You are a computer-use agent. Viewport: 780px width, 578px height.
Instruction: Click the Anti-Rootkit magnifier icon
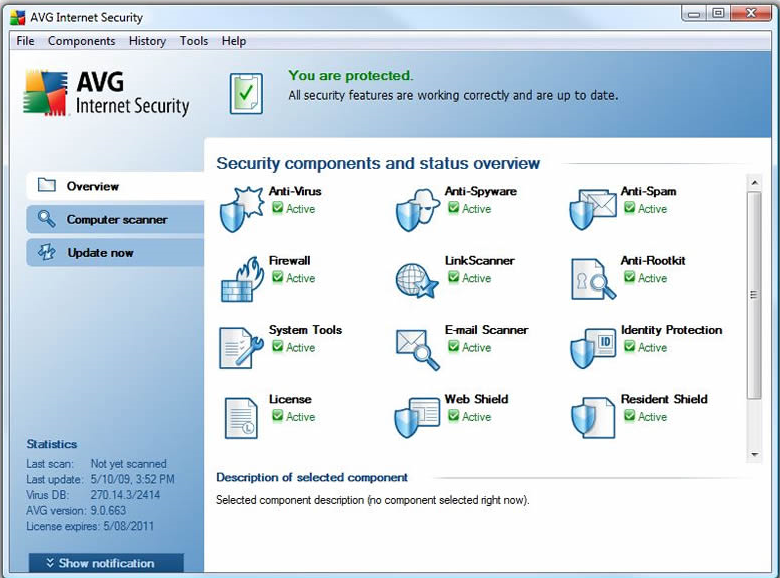(592, 279)
